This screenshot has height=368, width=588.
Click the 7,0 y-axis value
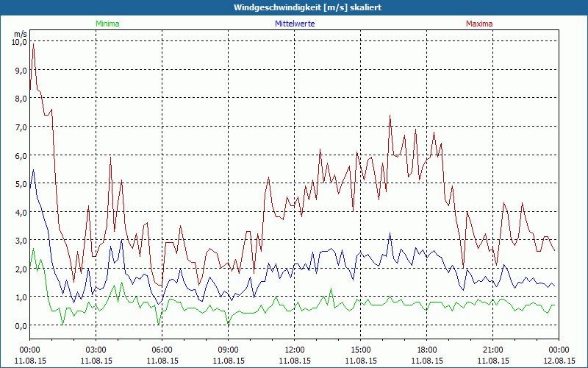click(x=21, y=127)
